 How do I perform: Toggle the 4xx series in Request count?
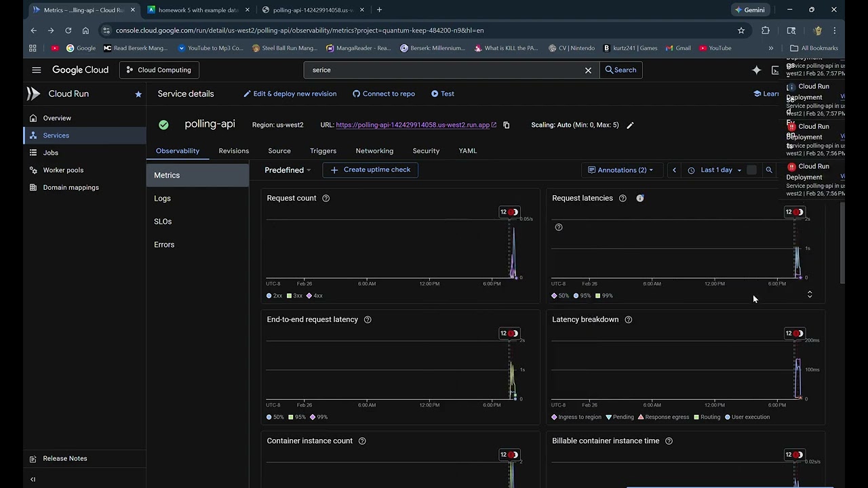[x=315, y=296]
